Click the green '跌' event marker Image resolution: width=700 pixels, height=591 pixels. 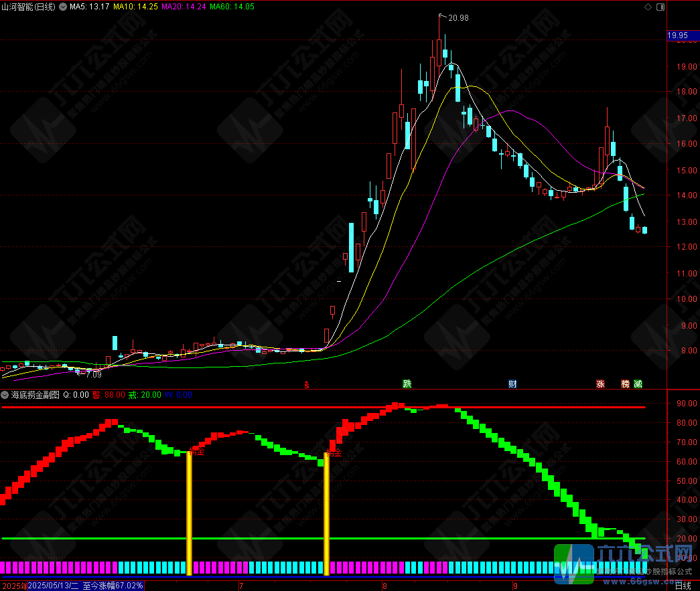click(407, 384)
